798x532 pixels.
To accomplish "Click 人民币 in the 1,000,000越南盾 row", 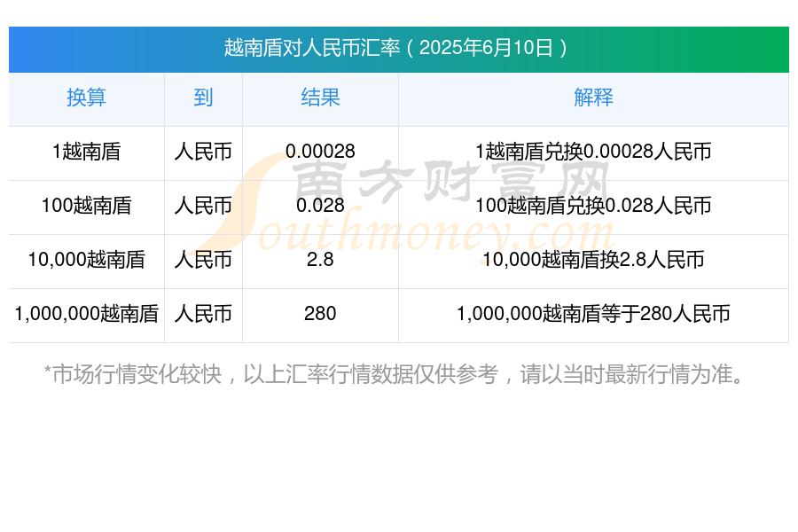I will click(203, 314).
